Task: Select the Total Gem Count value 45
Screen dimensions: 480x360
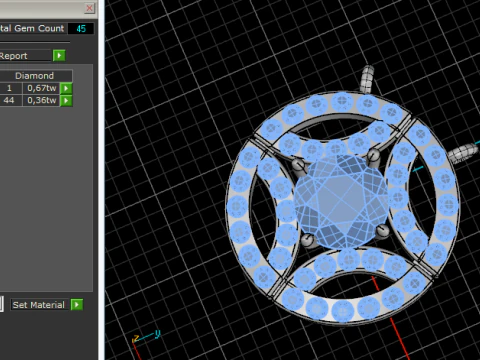Action: click(81, 29)
